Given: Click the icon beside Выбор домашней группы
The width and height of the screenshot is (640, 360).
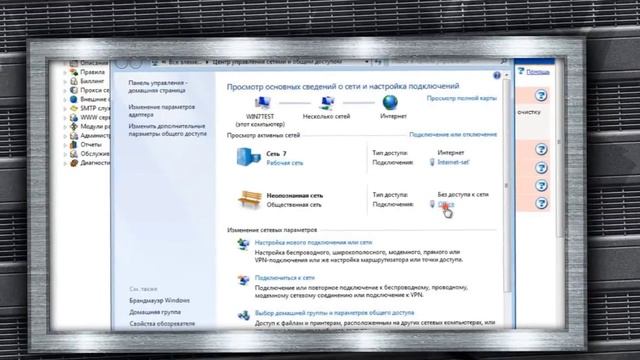Looking at the screenshot, I should pyautogui.click(x=243, y=315).
